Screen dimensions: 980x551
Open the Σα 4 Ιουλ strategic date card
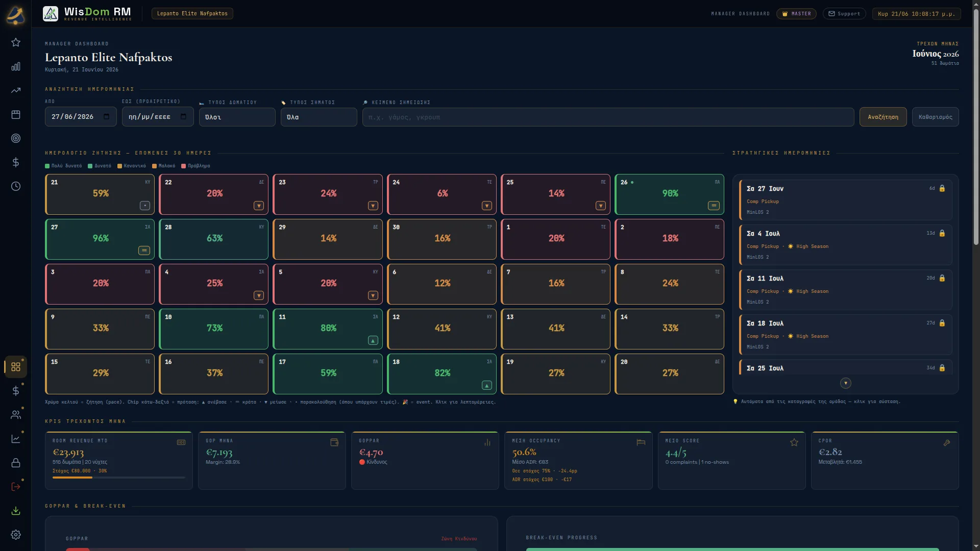click(x=845, y=245)
